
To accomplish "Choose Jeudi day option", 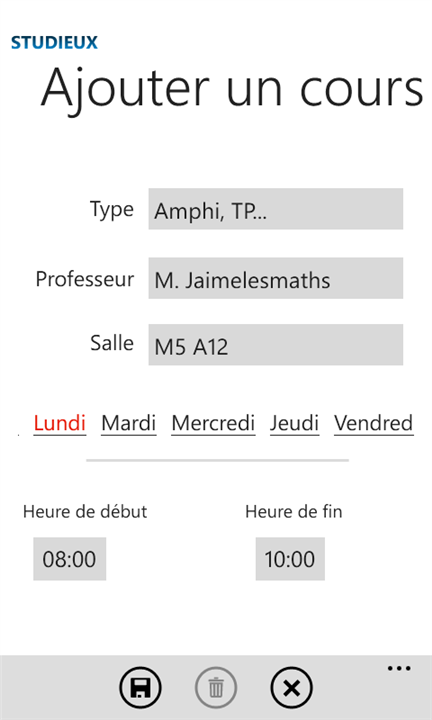I will pos(294,423).
